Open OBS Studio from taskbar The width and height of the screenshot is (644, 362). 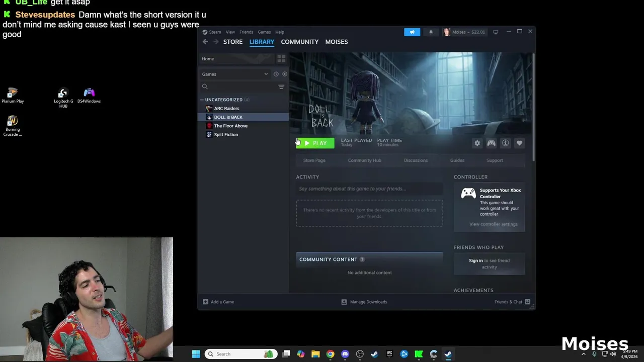coord(360,354)
